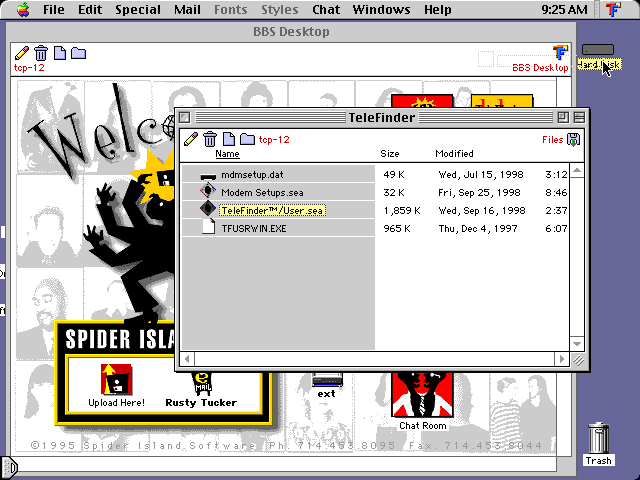Click the 32 K size value
640x480 pixels.
394,193
